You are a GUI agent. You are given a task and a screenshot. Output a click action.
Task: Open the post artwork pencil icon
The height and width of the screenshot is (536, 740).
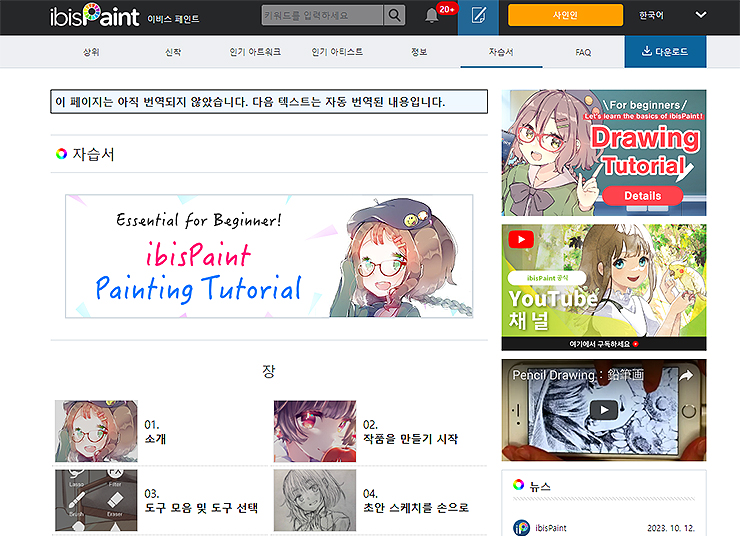pos(478,16)
